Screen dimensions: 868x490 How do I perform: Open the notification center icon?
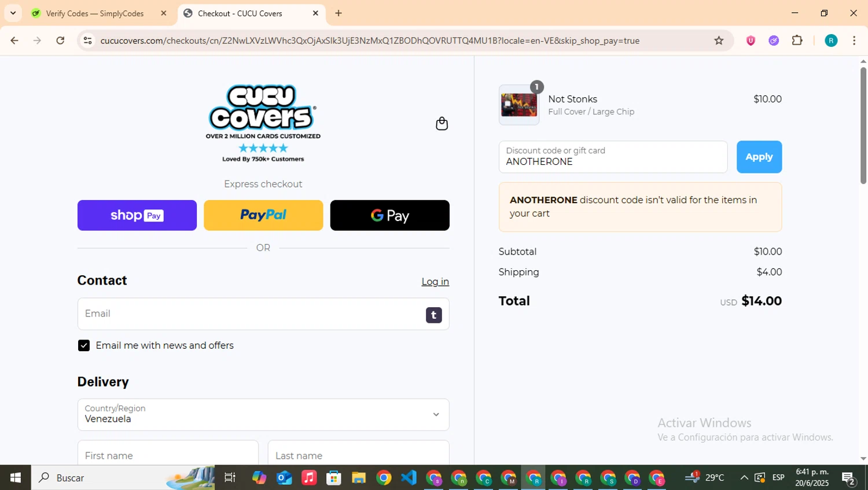849,478
